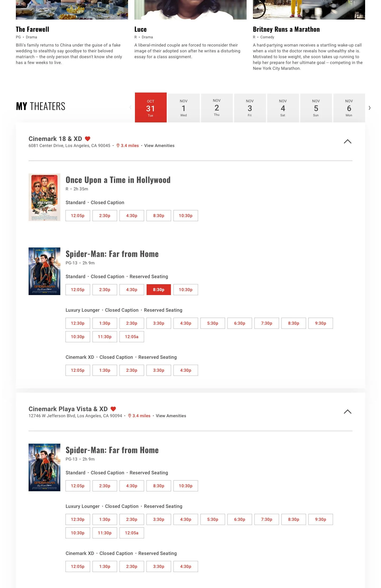The height and width of the screenshot is (588, 381).
Task: Choose highlighted 8:30p Standard Spider-Man showtime
Action: pyautogui.click(x=159, y=290)
